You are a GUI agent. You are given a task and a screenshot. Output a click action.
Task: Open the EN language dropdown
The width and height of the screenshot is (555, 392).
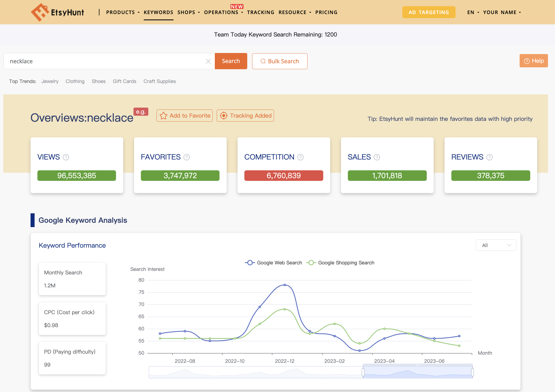tap(473, 12)
